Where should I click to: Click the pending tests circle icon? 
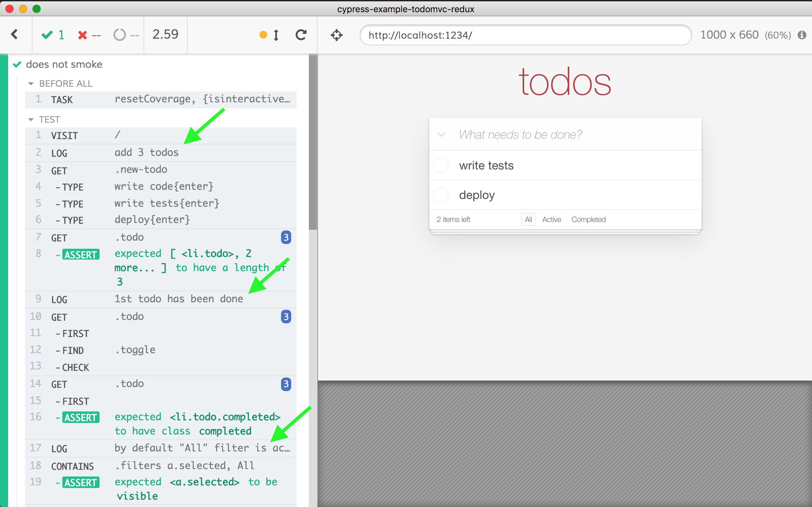point(119,35)
